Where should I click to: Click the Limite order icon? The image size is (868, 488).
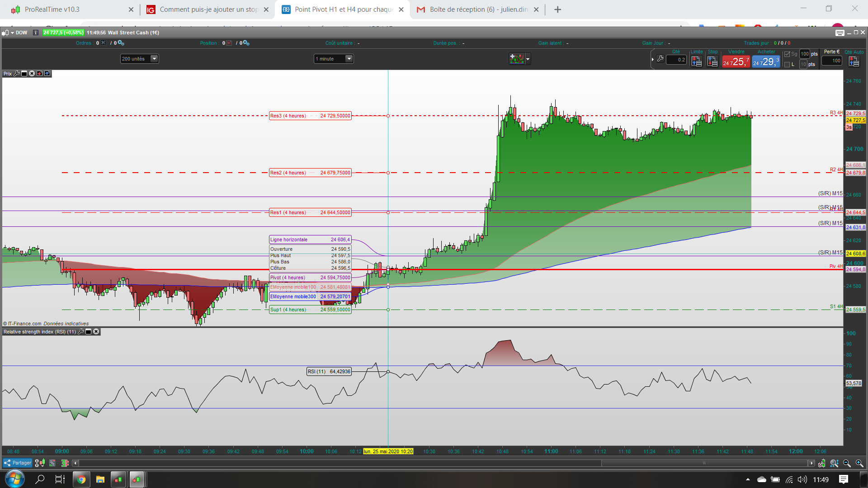tap(696, 61)
